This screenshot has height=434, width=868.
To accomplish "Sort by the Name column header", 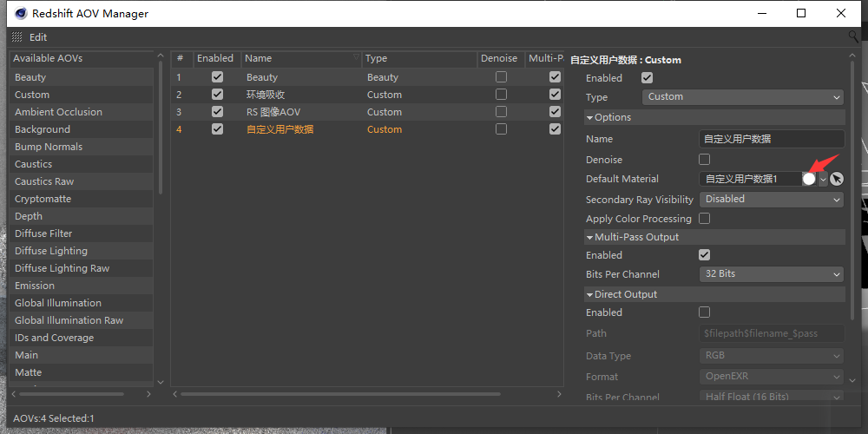I will [x=302, y=58].
